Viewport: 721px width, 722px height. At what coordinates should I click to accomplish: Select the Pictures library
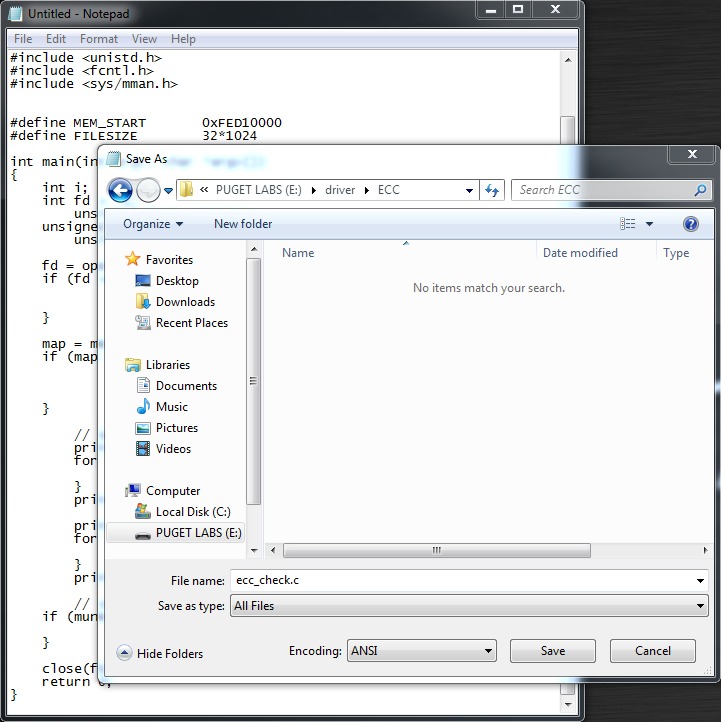pos(176,428)
